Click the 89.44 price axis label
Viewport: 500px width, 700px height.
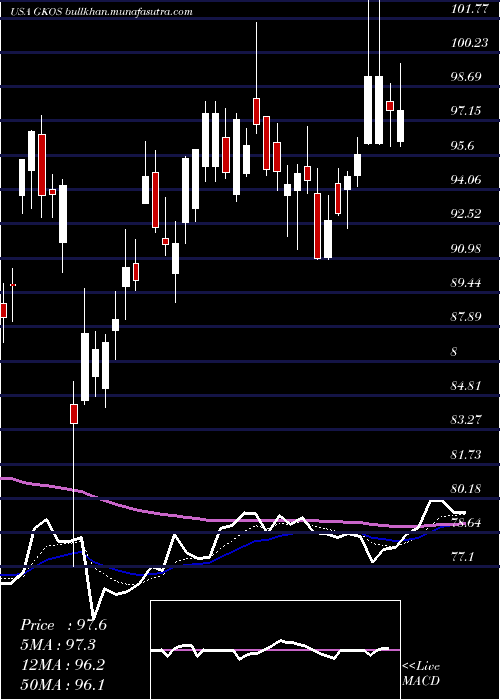click(x=466, y=283)
